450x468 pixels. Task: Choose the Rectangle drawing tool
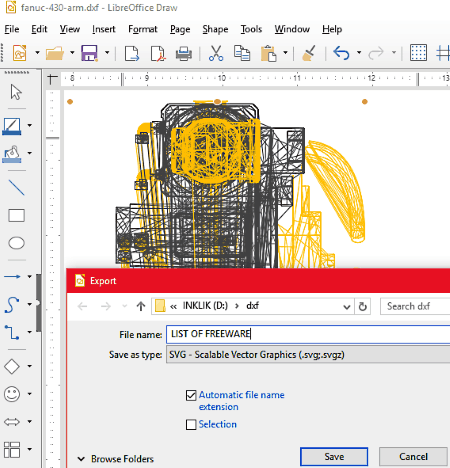click(x=16, y=216)
